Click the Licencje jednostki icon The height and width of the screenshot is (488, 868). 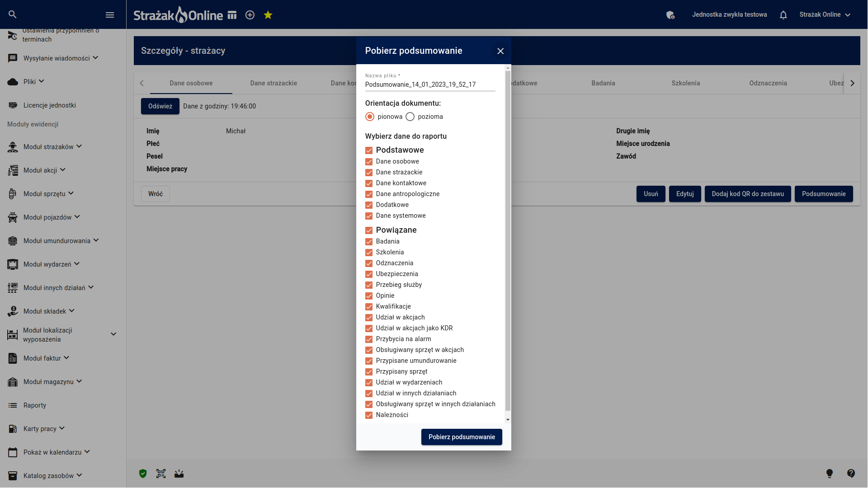click(x=13, y=105)
